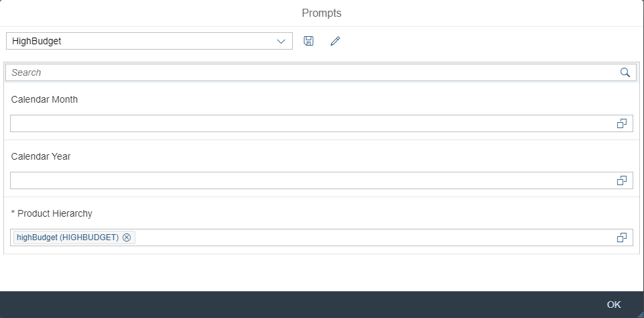Confirm prompts with the OK button

coord(614,305)
